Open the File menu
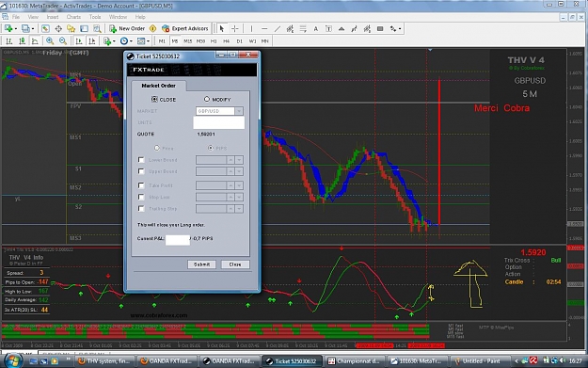Screen dimensions: 588x368 [x=16, y=17]
